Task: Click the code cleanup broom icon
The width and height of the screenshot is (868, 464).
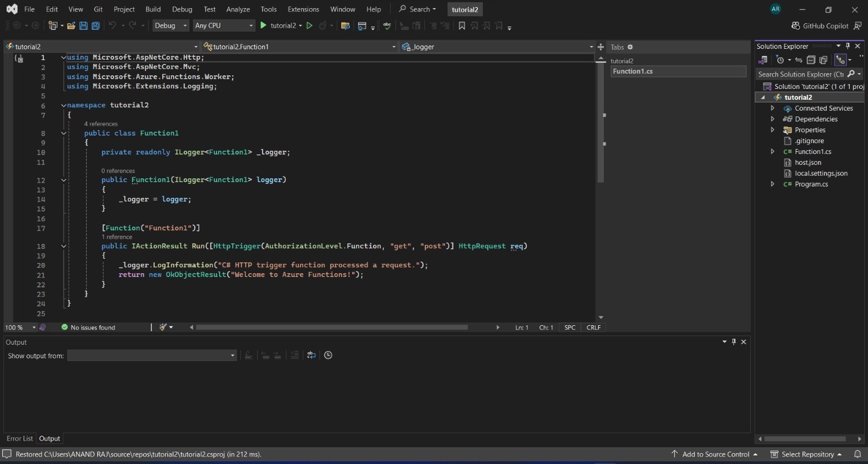Action: tap(163, 327)
